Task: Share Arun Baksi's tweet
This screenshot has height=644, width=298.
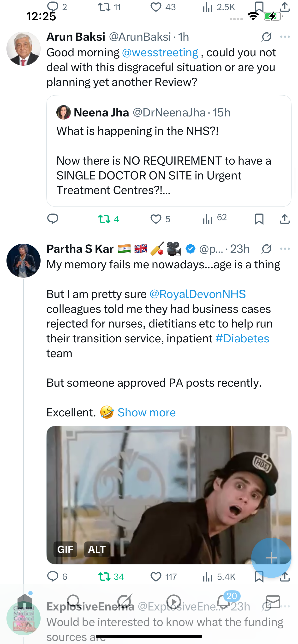Action: (285, 219)
